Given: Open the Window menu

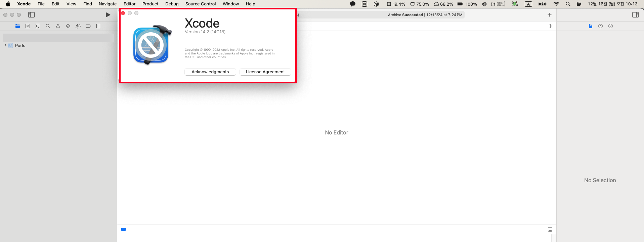Looking at the screenshot, I should pyautogui.click(x=231, y=4).
